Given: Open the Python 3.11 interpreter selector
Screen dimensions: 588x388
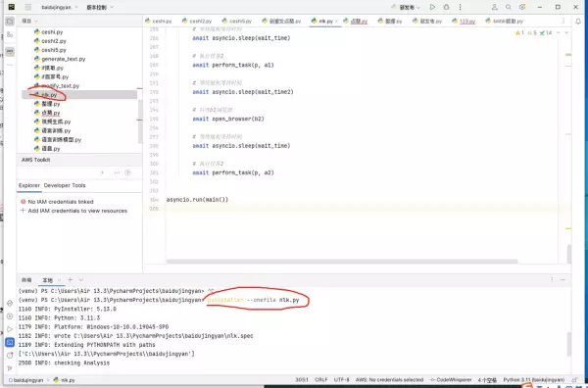Looking at the screenshot, I should (x=534, y=380).
